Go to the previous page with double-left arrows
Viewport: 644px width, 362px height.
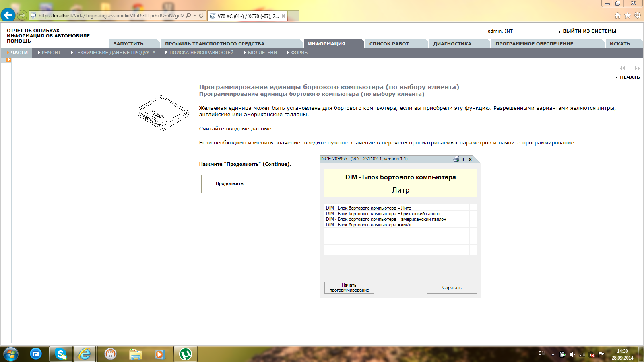click(x=622, y=68)
